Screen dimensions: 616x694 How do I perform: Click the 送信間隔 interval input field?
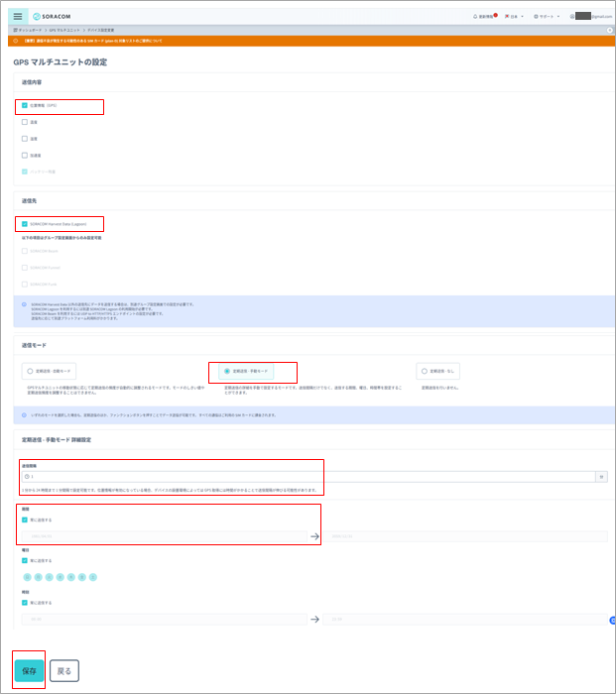[308, 477]
